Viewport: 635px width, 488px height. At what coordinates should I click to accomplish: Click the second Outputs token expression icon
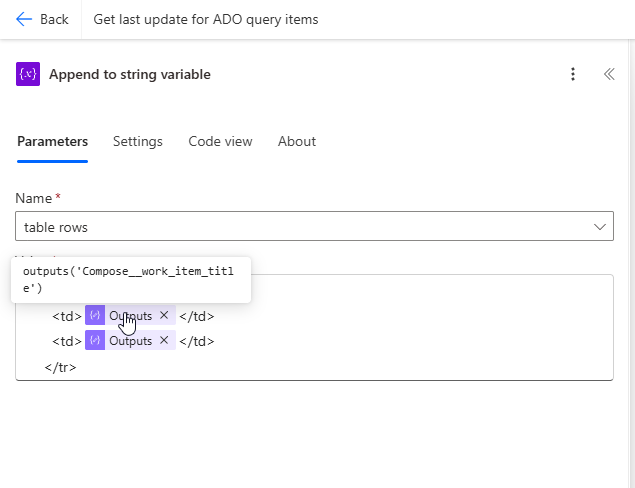click(96, 341)
